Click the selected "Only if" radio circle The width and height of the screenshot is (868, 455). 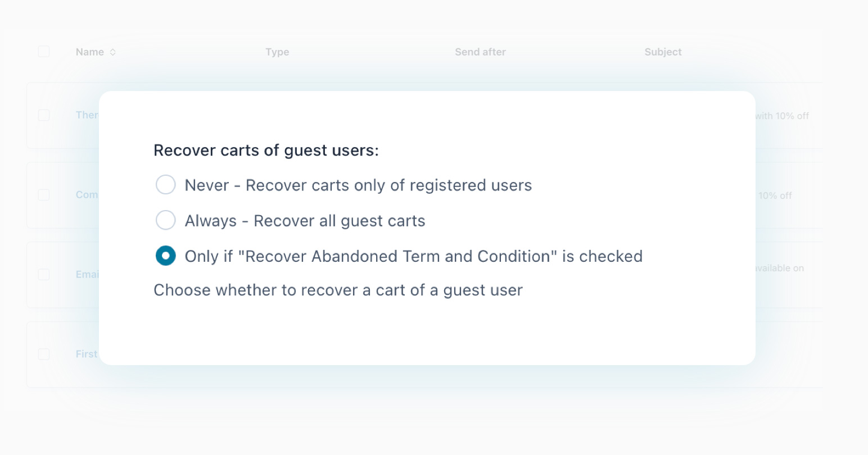(166, 256)
